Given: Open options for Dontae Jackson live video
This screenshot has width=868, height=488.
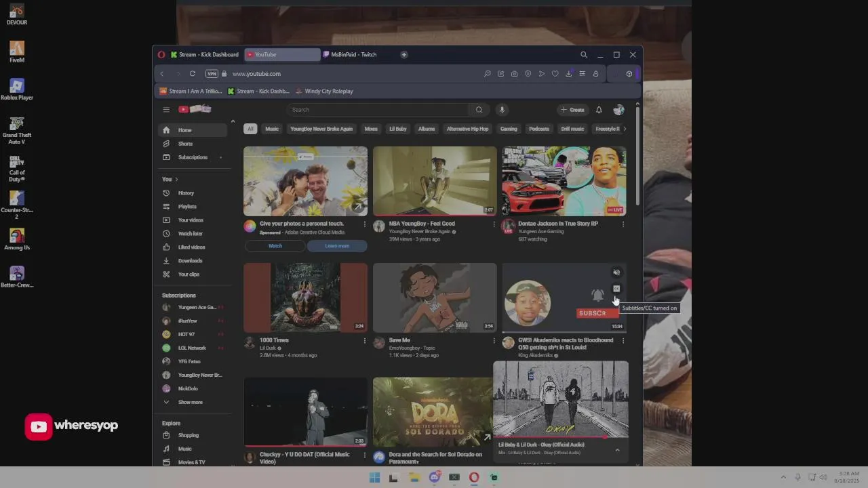Looking at the screenshot, I should 623,224.
